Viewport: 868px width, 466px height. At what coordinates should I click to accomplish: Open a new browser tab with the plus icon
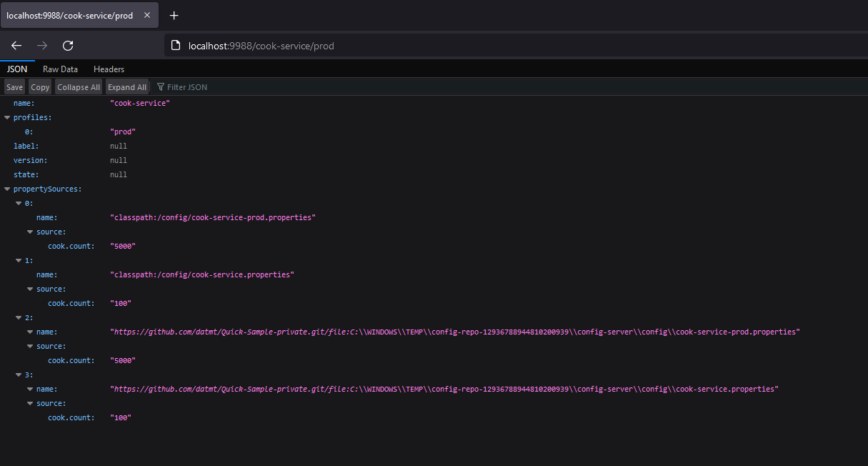174,14
